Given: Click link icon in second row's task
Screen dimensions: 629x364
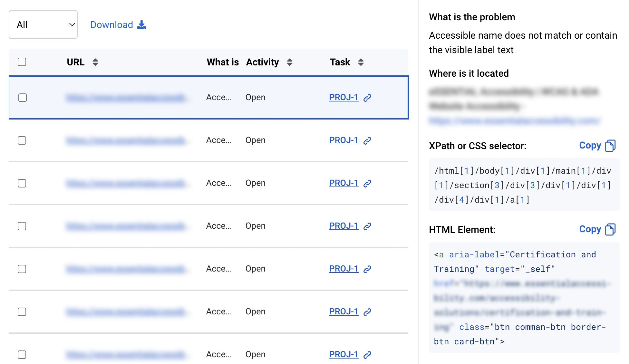Looking at the screenshot, I should point(367,140).
